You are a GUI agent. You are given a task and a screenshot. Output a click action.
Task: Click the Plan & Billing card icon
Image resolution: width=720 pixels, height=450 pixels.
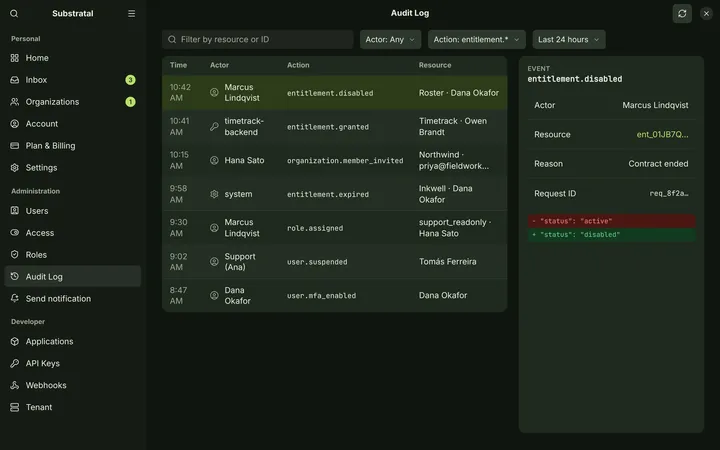pyautogui.click(x=15, y=146)
